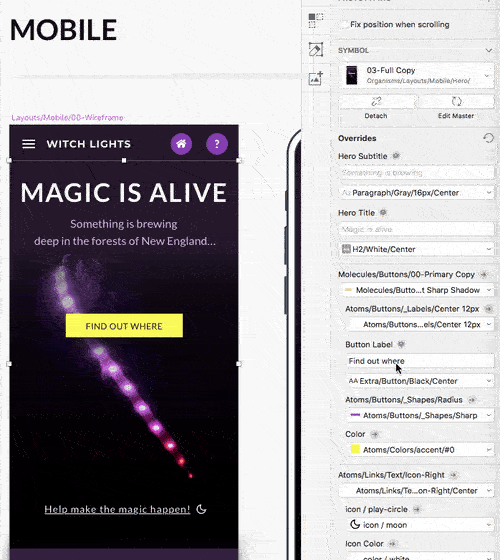The height and width of the screenshot is (560, 500).
Task: Select the edit-shape pencil icon in the strip
Action: point(316,49)
